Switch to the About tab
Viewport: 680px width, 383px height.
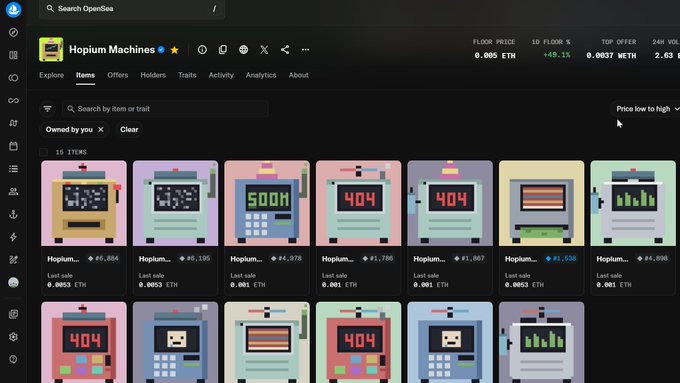(299, 75)
